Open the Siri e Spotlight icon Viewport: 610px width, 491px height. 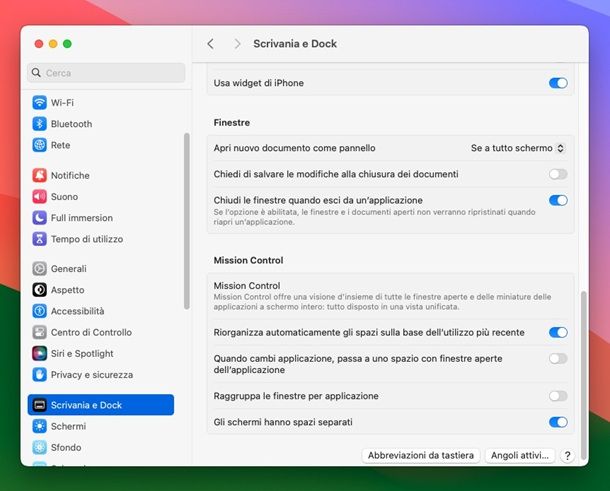[x=39, y=354]
